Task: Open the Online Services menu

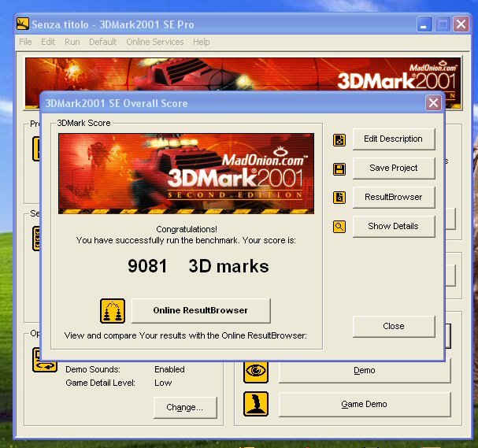Action: tap(155, 42)
